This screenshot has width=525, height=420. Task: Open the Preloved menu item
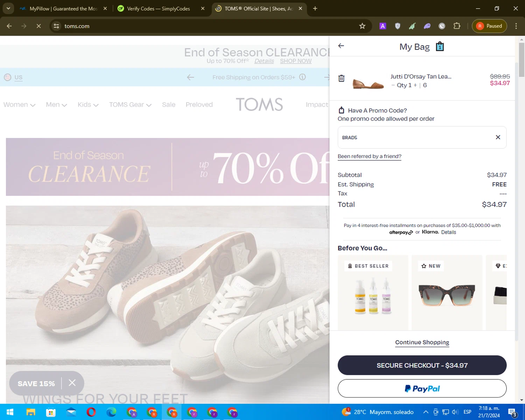(x=199, y=105)
